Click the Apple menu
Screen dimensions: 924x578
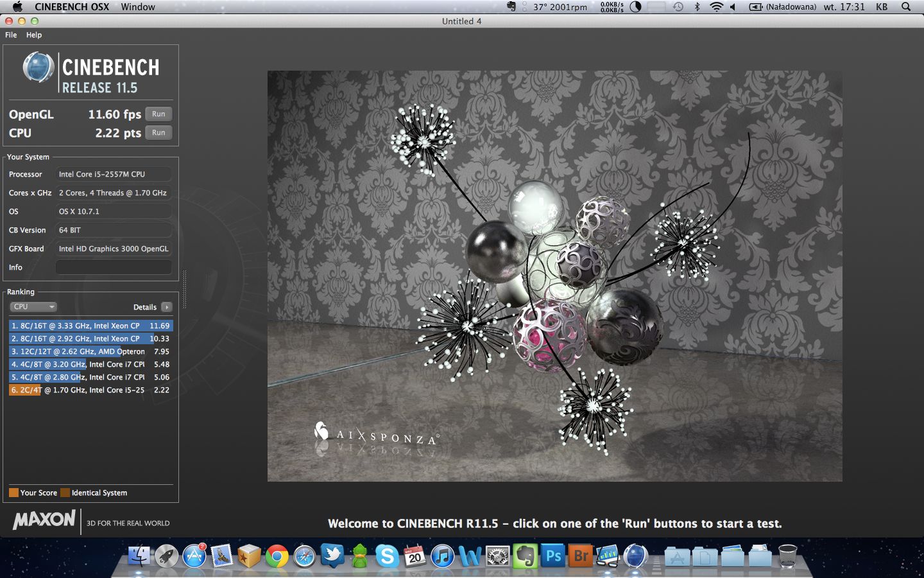click(x=17, y=6)
